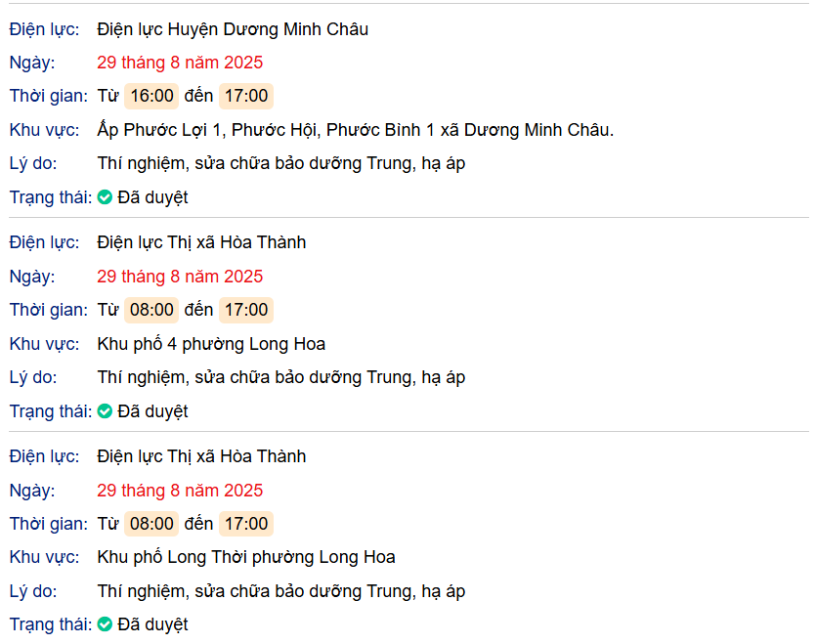The width and height of the screenshot is (816, 644).
Task: Click 08:00 start time in Long Thời entry
Action: [151, 524]
